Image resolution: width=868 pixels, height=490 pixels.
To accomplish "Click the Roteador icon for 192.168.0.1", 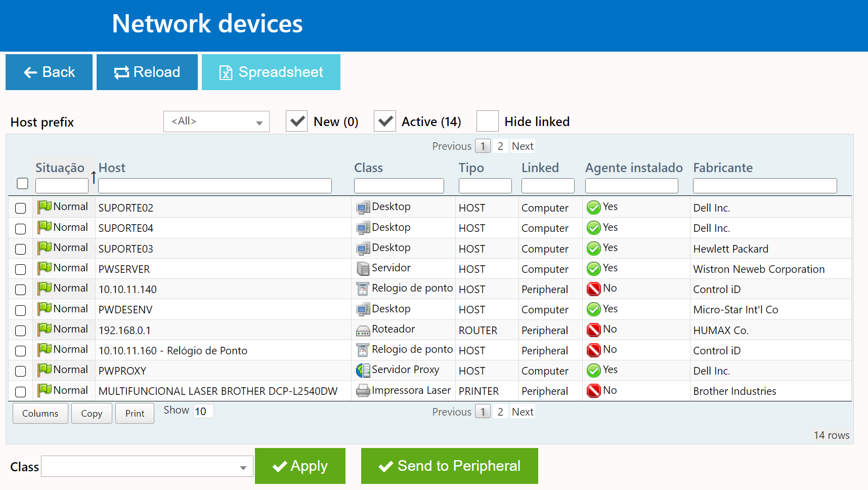I will click(x=363, y=330).
